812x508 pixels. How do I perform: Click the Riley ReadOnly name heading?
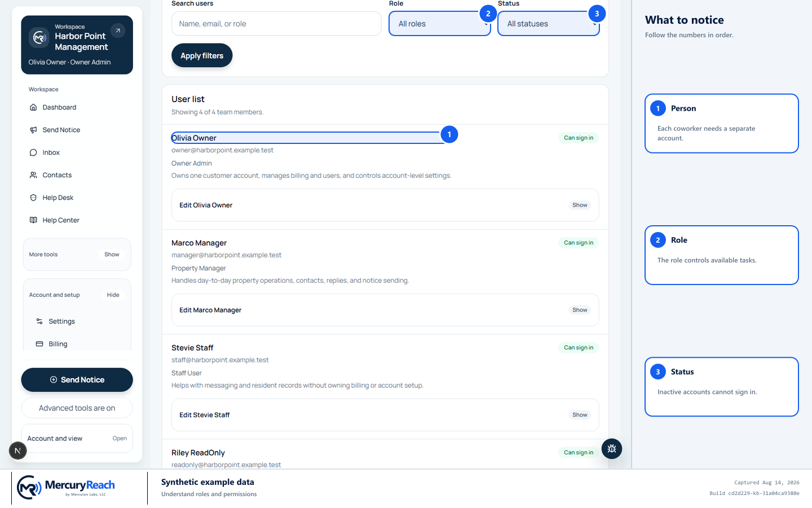pyautogui.click(x=198, y=453)
